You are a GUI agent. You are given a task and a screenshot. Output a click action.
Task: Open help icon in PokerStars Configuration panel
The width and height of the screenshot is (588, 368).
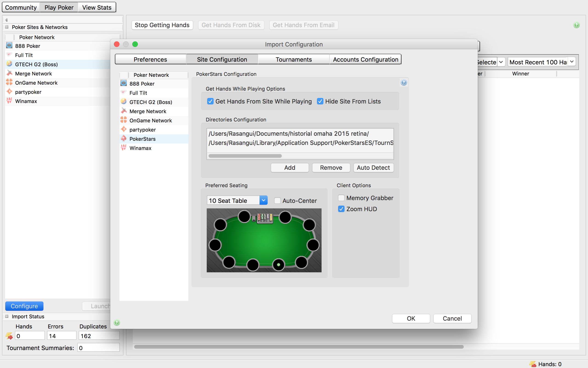click(x=404, y=83)
